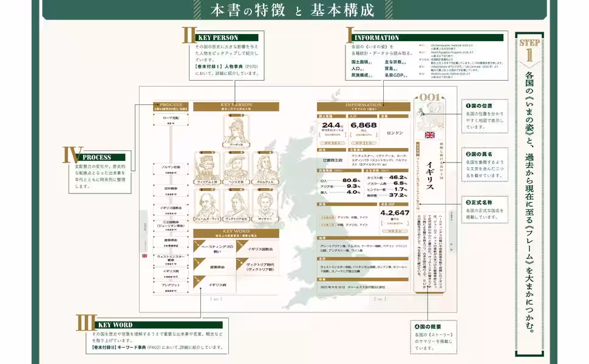Screen dimensions: 589x364
Task: Click the large Roman numeral III beside KEY WORD
Action: (86, 322)
